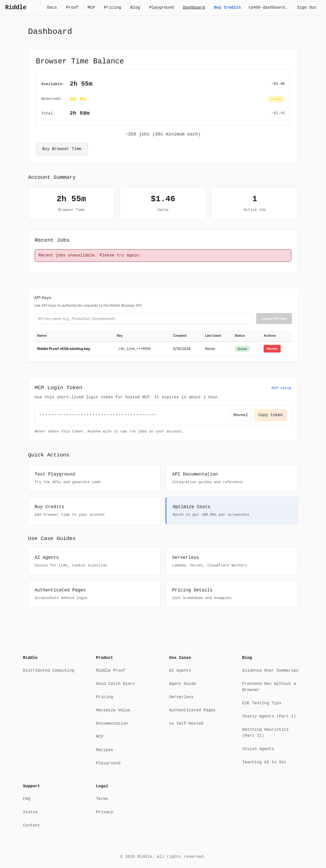Click the $1.46 Value summary card
This screenshot has width=326, height=868.
click(163, 203)
